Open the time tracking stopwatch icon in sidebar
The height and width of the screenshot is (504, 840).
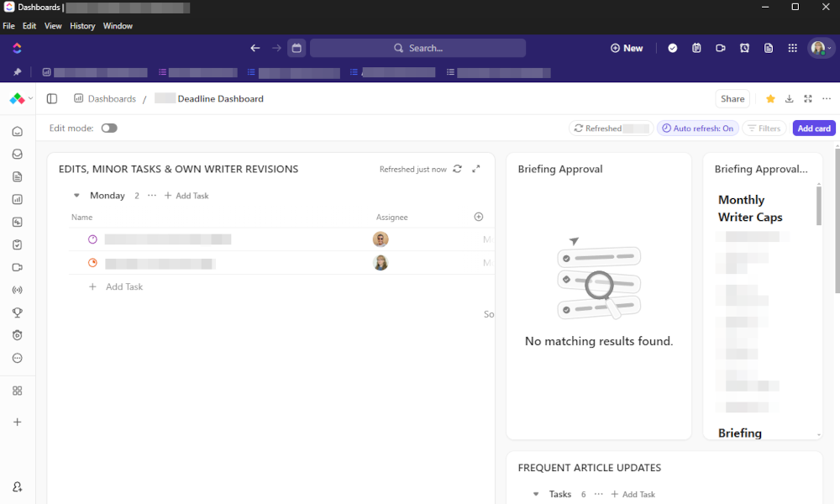click(17, 335)
